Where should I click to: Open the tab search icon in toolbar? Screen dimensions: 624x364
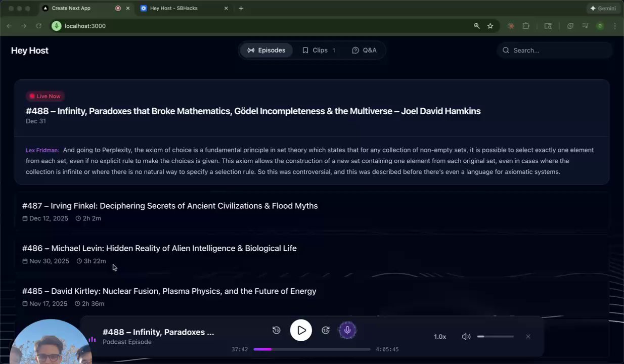(x=548, y=26)
